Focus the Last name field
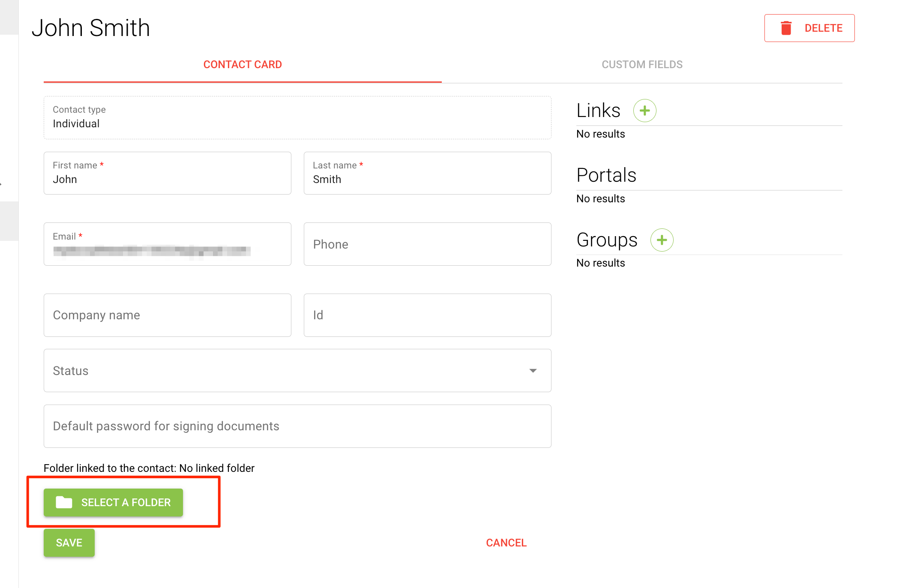Viewport: 899px width, 588px height. coord(427,179)
